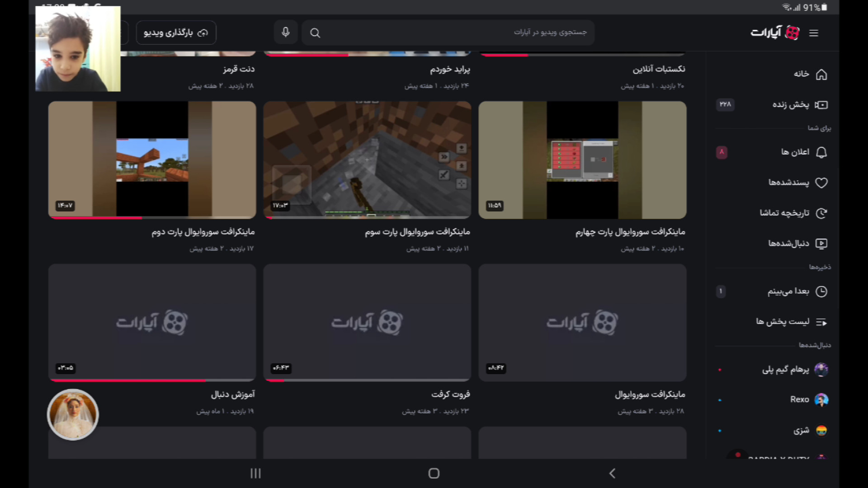The image size is (868, 488).
Task: Open ماینکرافت سوروایوال پارت دوم thumbnail
Action: (x=152, y=160)
